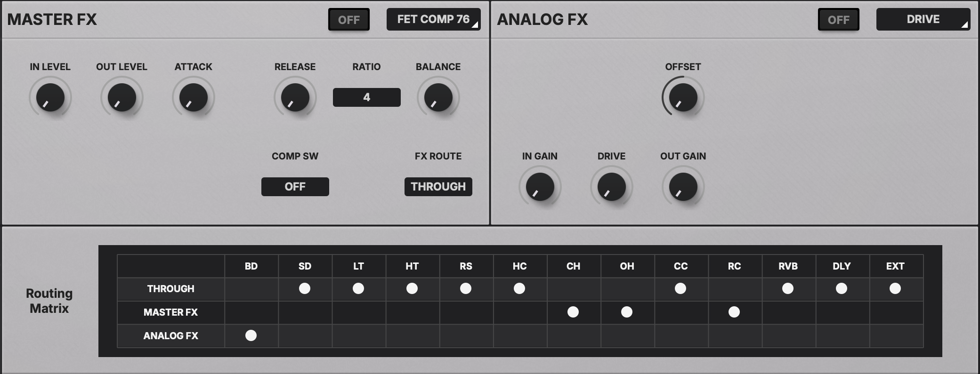Click the OUT GAIN knob
Viewport: 980px width, 374px height.
[x=683, y=187]
